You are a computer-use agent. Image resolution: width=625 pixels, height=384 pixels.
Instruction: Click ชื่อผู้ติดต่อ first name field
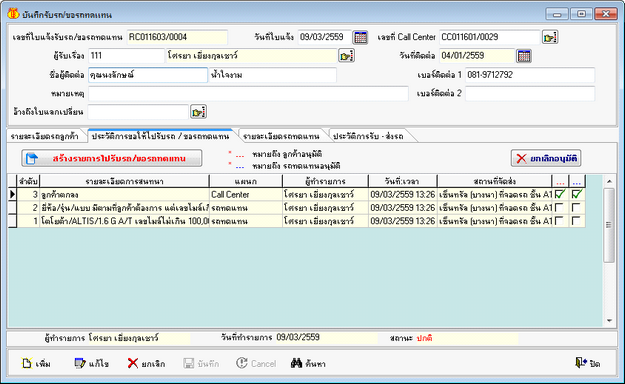pos(148,75)
